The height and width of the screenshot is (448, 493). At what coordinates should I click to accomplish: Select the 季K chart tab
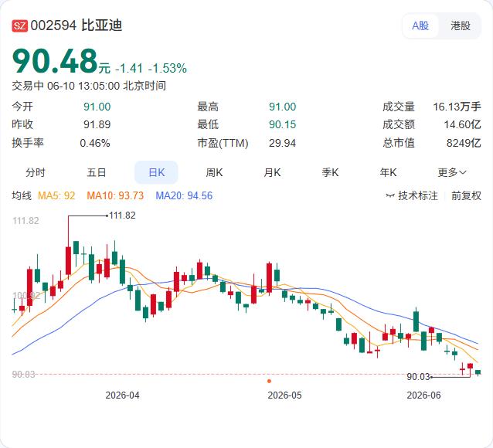coord(330,172)
